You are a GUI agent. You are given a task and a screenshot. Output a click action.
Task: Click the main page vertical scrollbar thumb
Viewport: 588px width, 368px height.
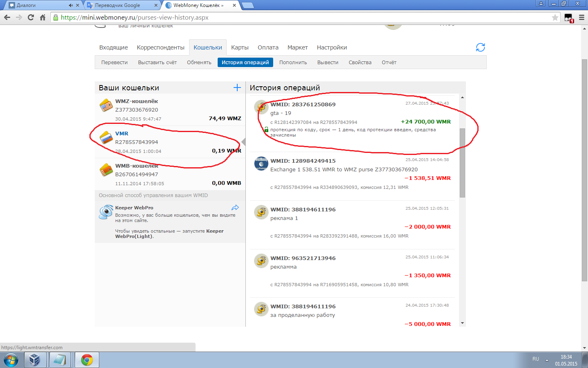[x=584, y=170]
